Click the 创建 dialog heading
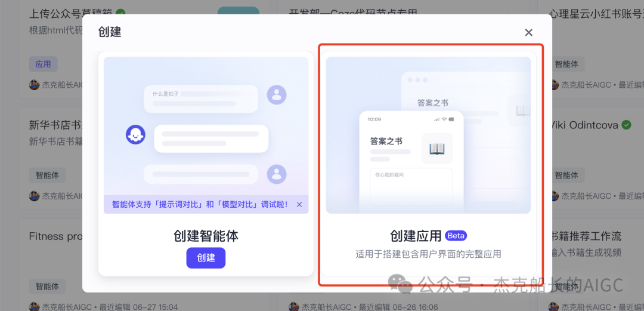644x311 pixels. click(x=110, y=32)
